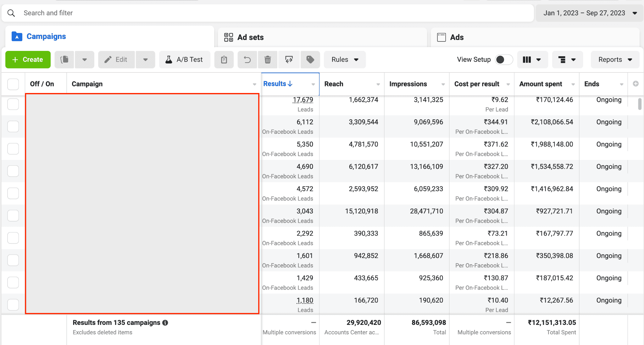
Task: Click the vertical scrollbar thumb
Action: click(640, 104)
